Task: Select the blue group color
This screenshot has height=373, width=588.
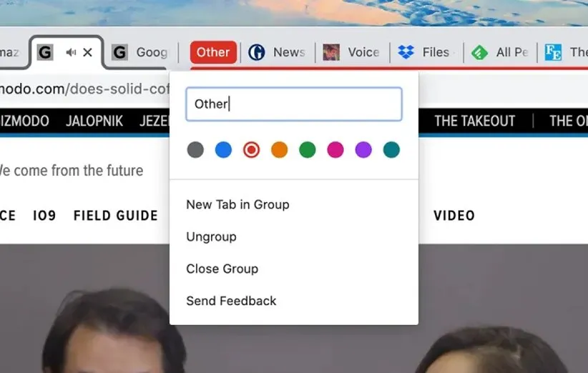Action: click(223, 150)
